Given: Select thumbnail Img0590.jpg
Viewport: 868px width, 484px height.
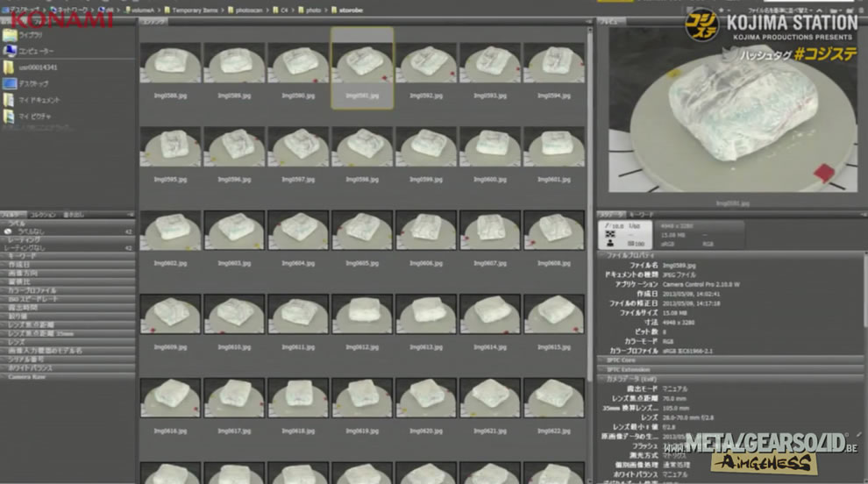Looking at the screenshot, I should pyautogui.click(x=298, y=63).
